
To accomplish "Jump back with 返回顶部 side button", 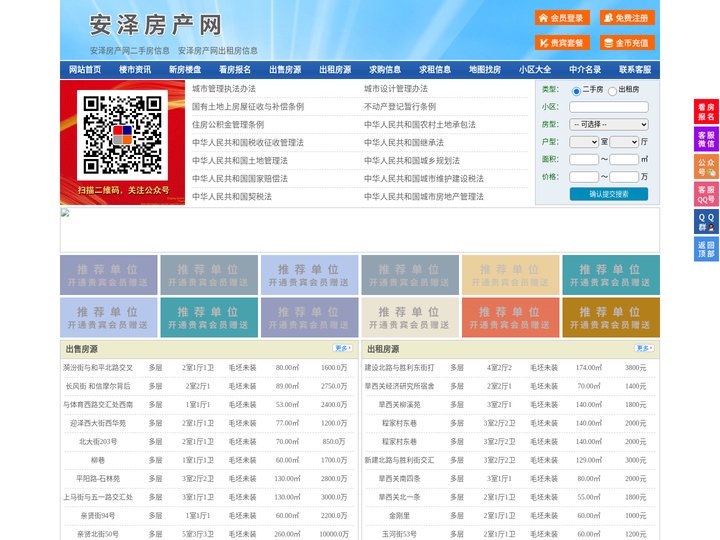I will (x=706, y=249).
